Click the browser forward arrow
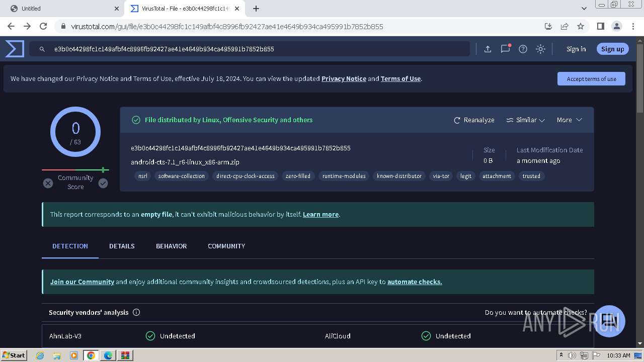The image size is (644, 362). click(27, 27)
